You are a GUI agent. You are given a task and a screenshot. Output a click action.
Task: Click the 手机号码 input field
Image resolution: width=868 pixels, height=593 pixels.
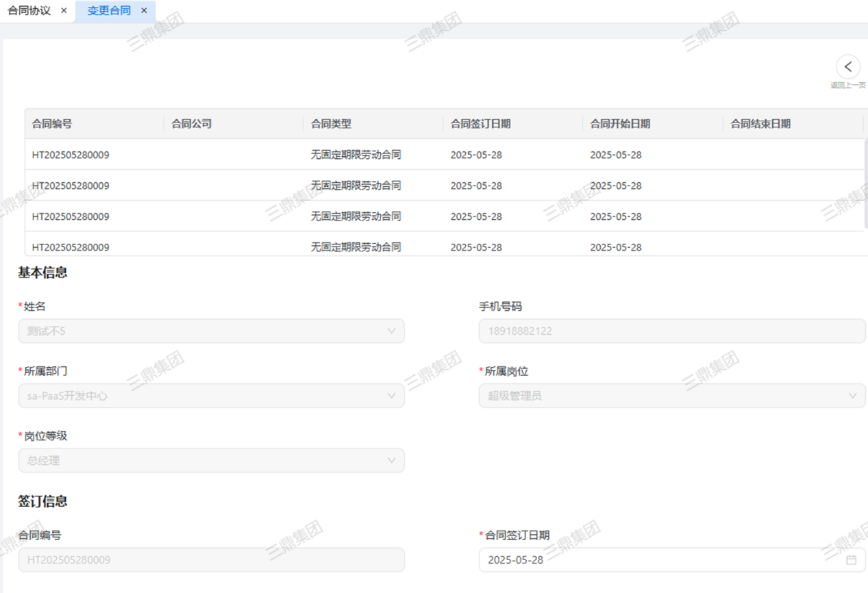tap(671, 331)
